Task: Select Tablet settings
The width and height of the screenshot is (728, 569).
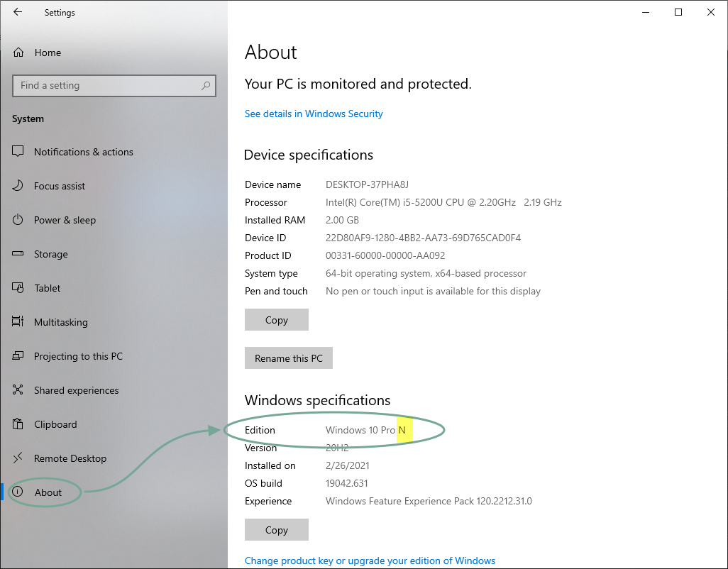Action: coord(114,288)
